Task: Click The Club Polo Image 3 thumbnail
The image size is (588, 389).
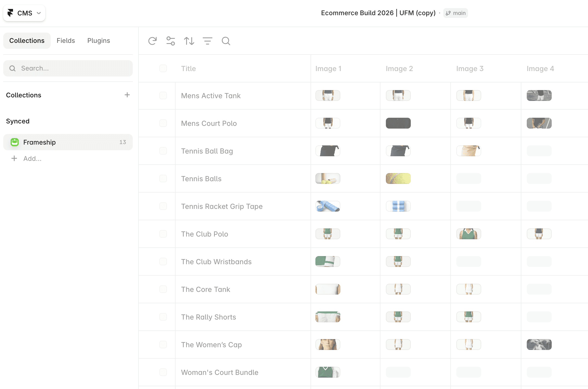Action: pyautogui.click(x=469, y=234)
